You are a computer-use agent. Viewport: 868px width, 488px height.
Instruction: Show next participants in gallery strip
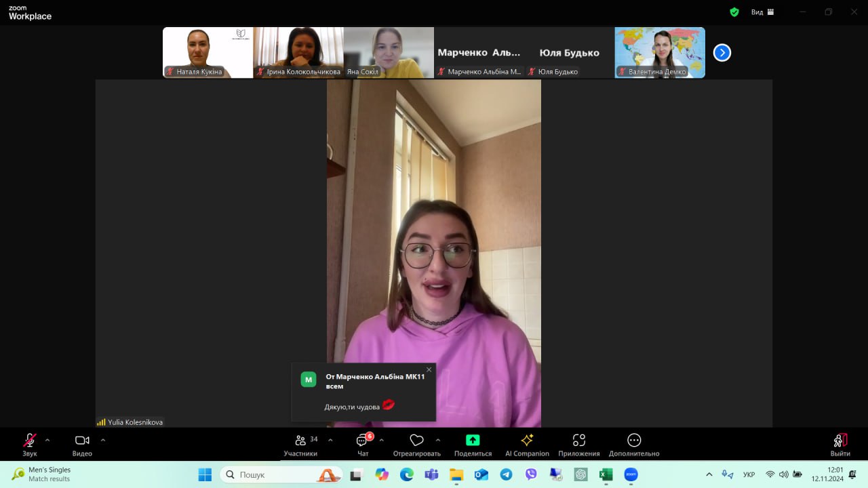(x=722, y=53)
